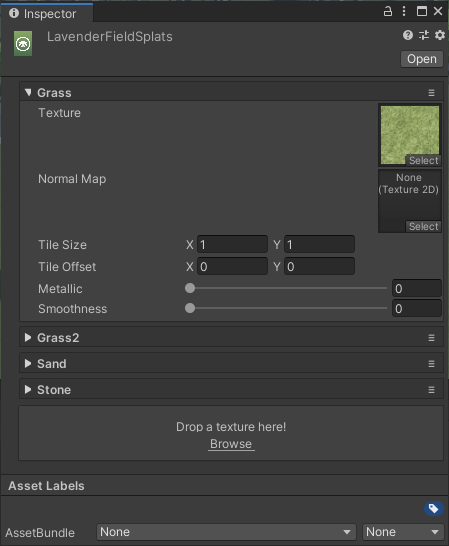Click the Metallic slider handle
Image resolution: width=449 pixels, height=546 pixels.
(x=190, y=288)
